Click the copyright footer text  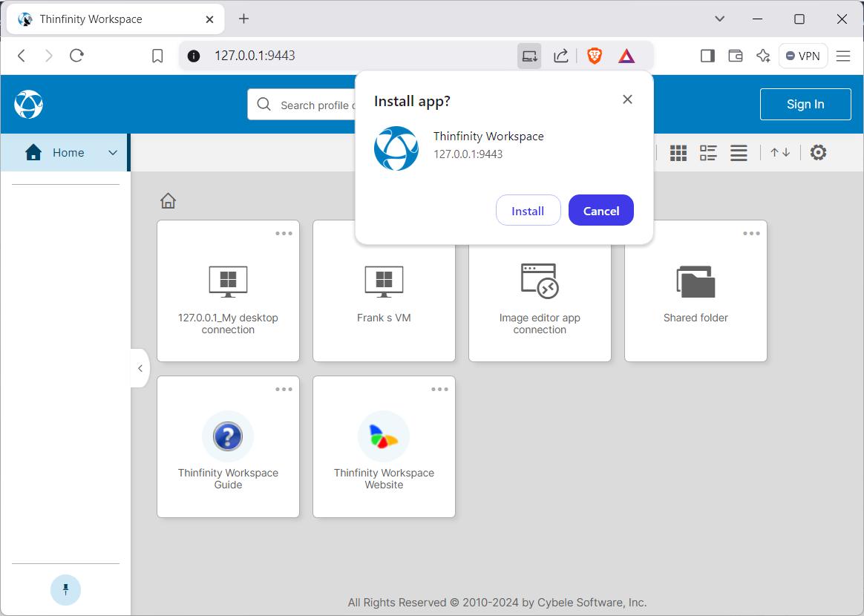pyautogui.click(x=497, y=602)
